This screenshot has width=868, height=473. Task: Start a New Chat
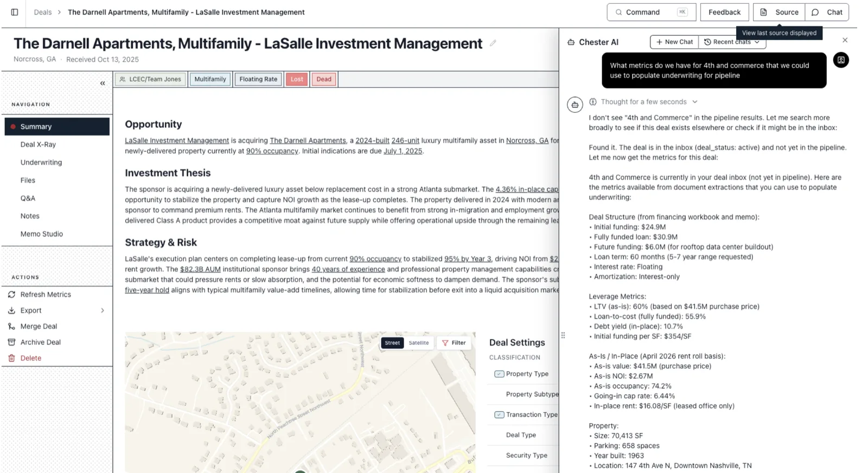tap(674, 42)
